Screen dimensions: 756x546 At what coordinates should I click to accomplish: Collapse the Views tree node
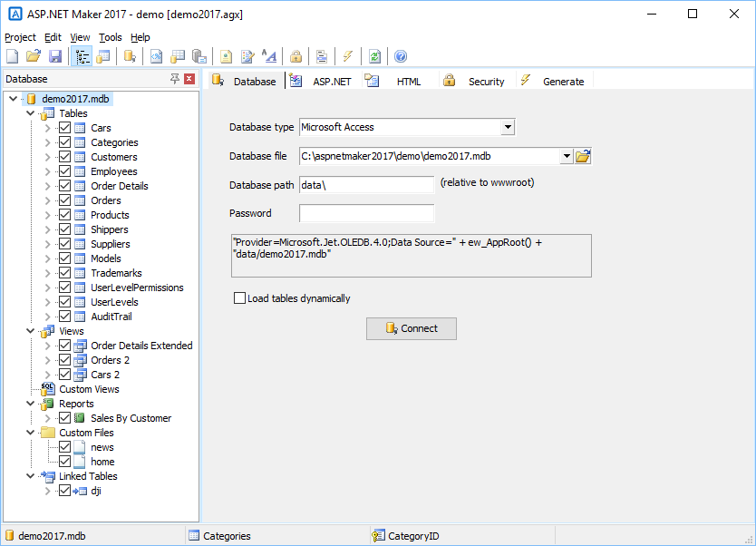point(31,331)
